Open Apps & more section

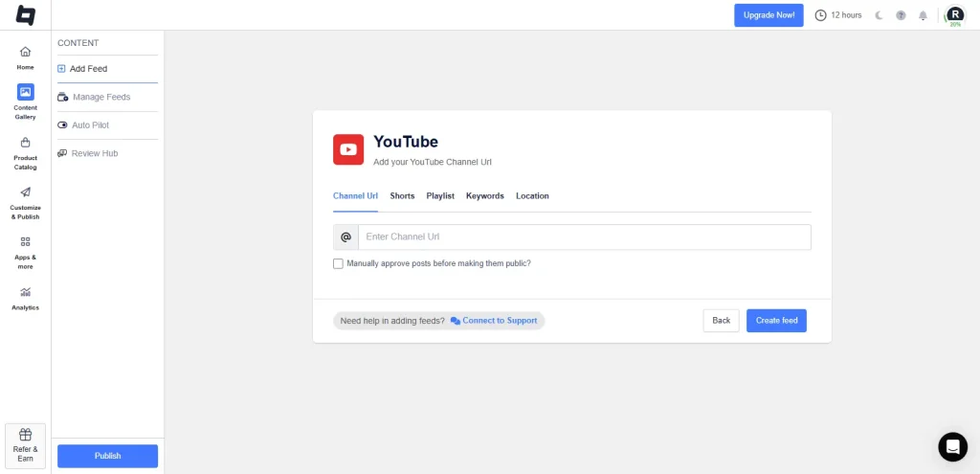(26, 253)
